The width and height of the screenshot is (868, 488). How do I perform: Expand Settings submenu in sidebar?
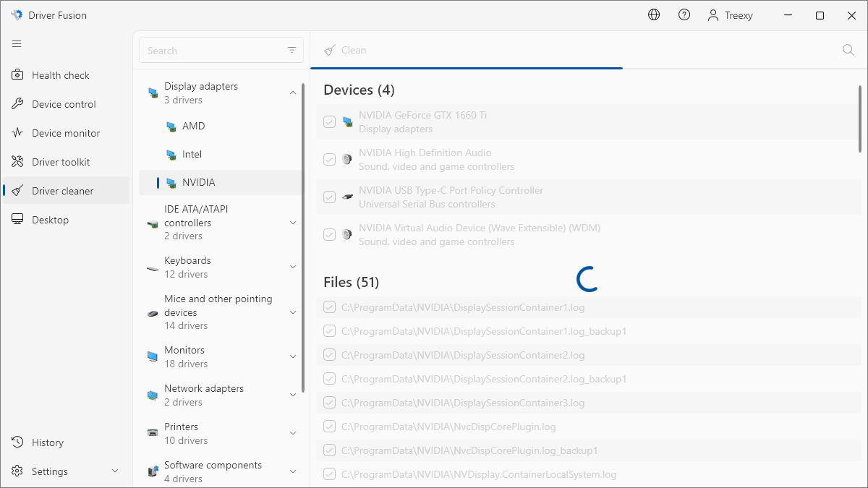[115, 471]
